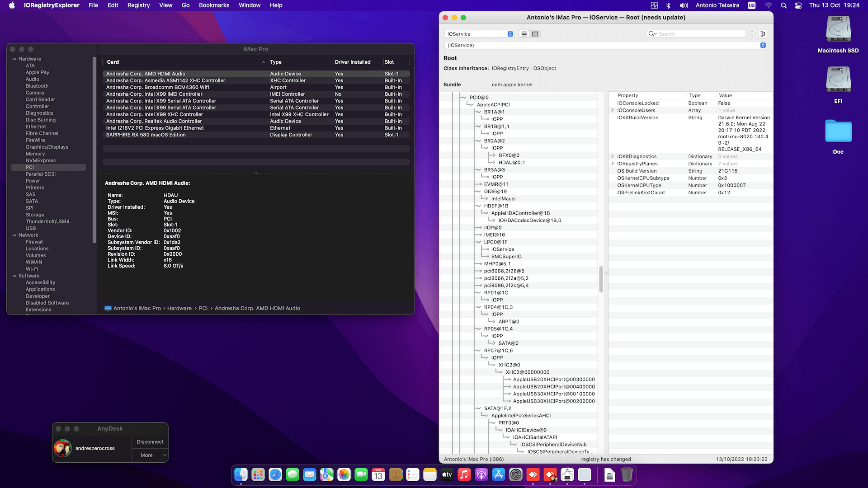Click the computer icon in the breadcrumb bar
868x488 pixels.
pyautogui.click(x=108, y=308)
